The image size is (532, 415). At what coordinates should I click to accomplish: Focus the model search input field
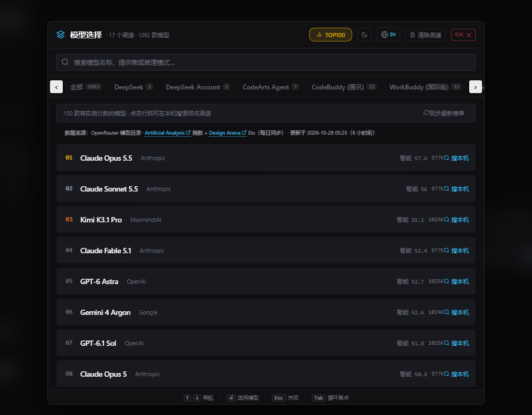click(x=265, y=62)
